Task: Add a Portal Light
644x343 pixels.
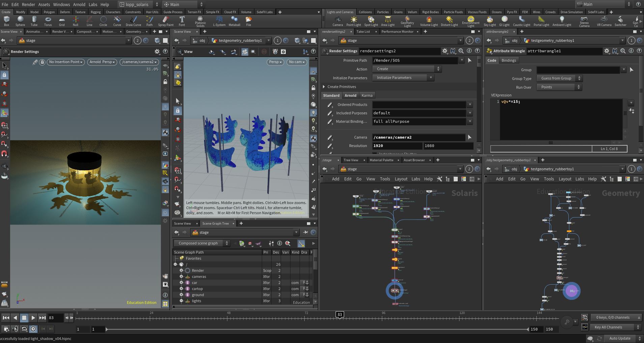Action: click(x=541, y=21)
